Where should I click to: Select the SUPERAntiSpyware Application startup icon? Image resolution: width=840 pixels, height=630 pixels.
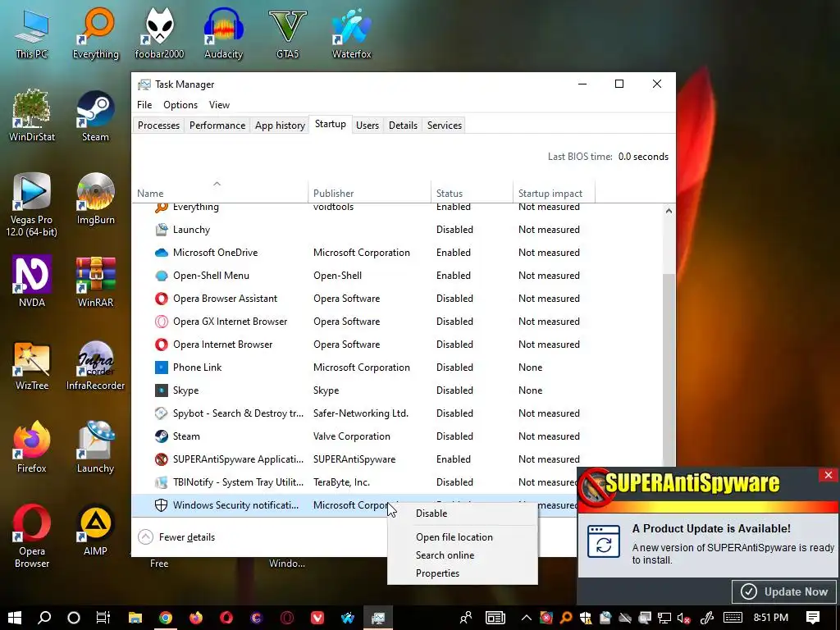162,459
